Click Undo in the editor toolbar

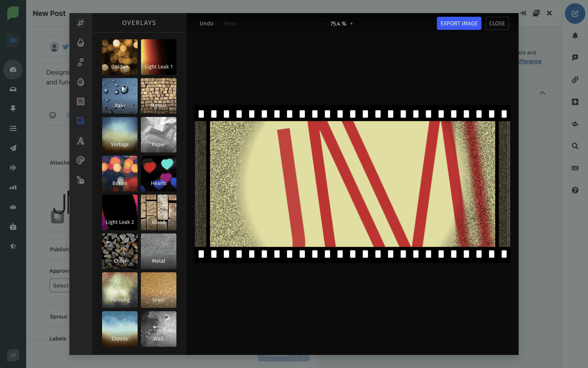206,23
